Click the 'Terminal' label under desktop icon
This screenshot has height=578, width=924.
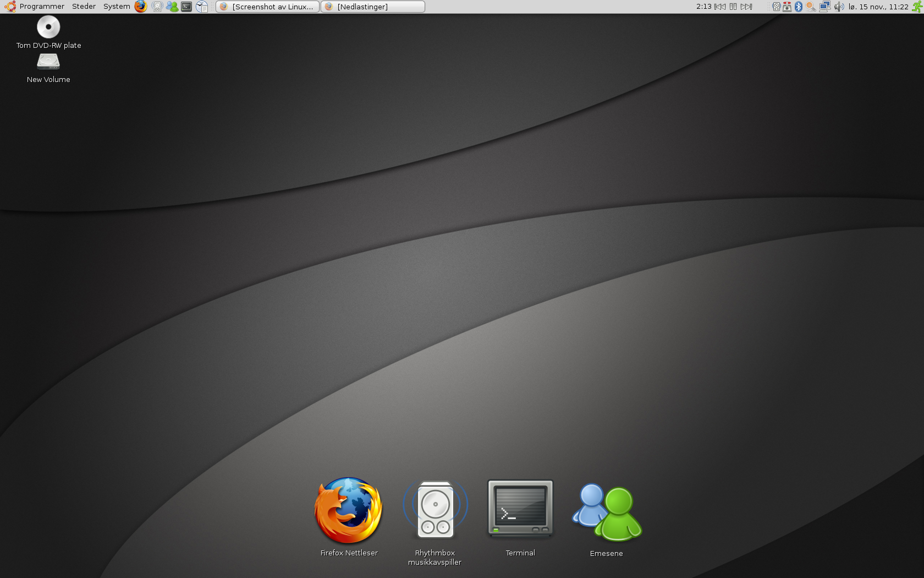tap(520, 553)
